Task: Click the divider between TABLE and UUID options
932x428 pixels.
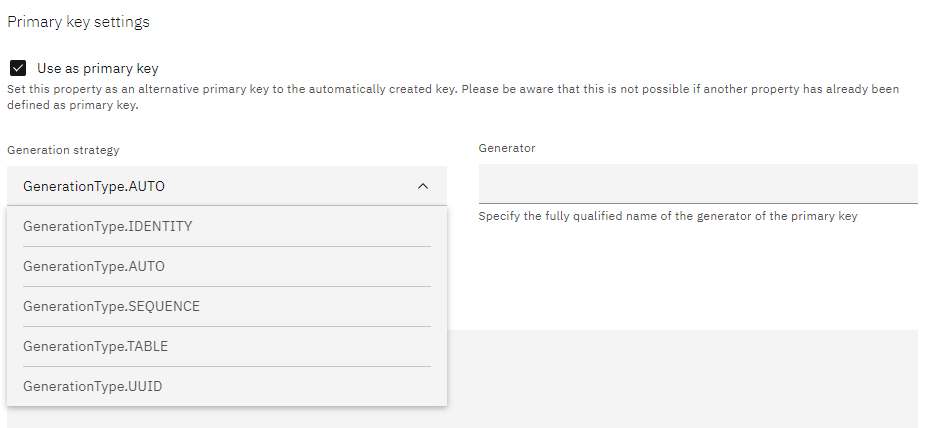Action: [226, 367]
